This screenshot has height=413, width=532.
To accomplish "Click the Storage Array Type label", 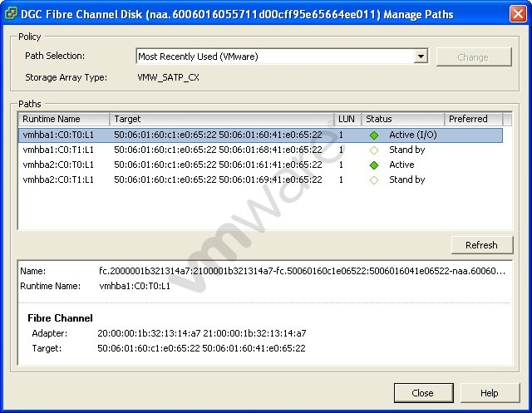I will point(66,77).
